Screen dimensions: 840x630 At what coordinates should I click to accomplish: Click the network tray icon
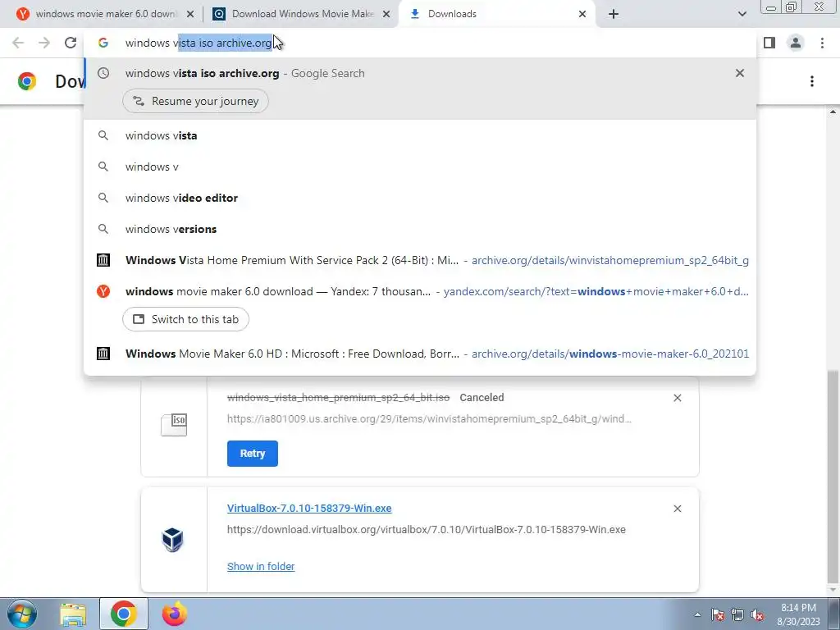737,614
